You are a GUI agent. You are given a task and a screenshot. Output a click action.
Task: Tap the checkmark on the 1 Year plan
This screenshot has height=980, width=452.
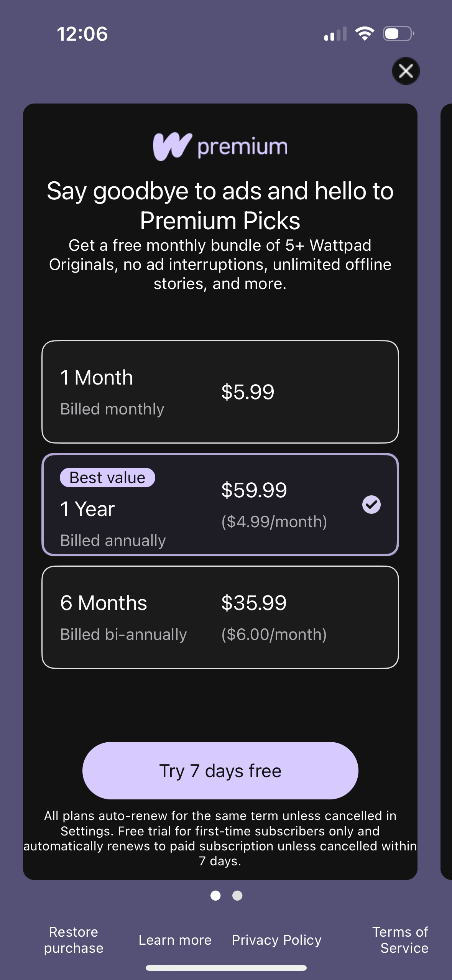coord(371,505)
